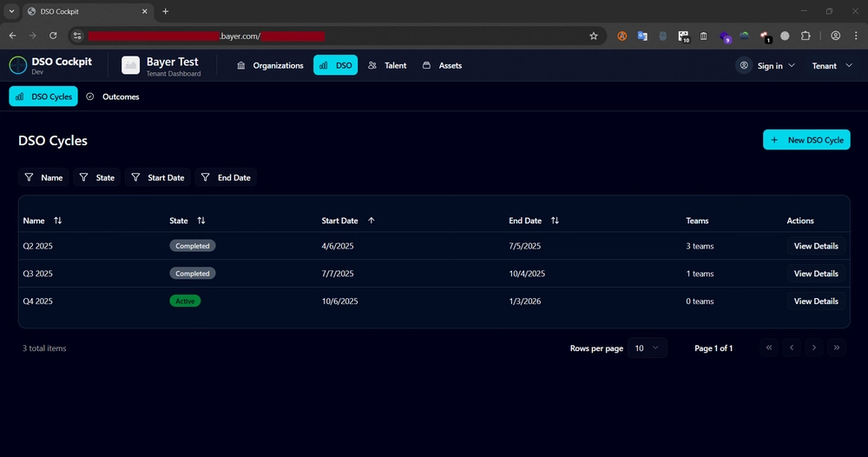Select the DSO navigation tab
868x457 pixels.
pyautogui.click(x=335, y=65)
